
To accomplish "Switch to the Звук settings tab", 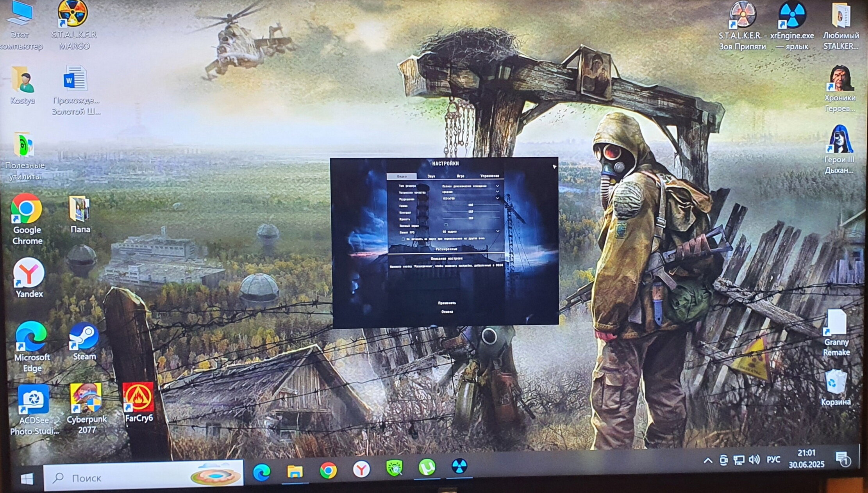I will click(x=431, y=176).
